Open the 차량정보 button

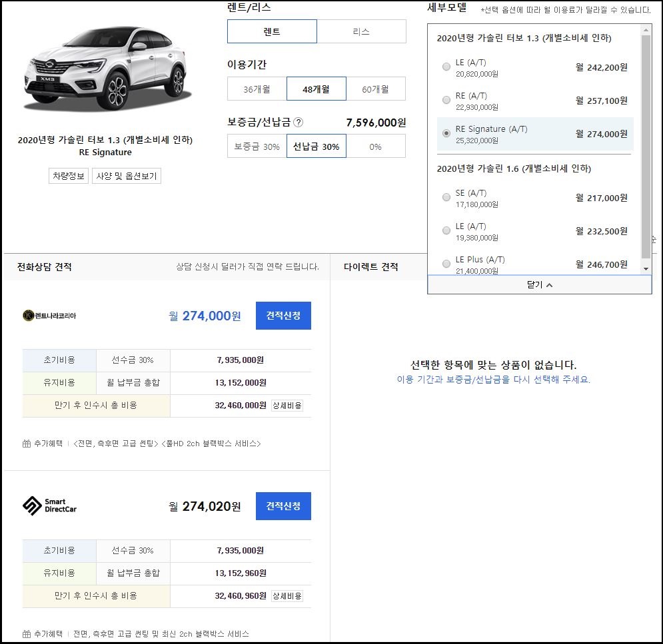tap(69, 176)
